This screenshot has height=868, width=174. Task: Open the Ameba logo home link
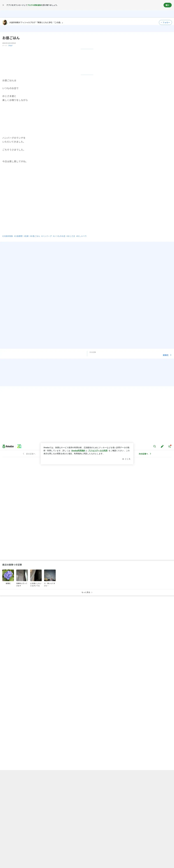[x=8, y=446]
